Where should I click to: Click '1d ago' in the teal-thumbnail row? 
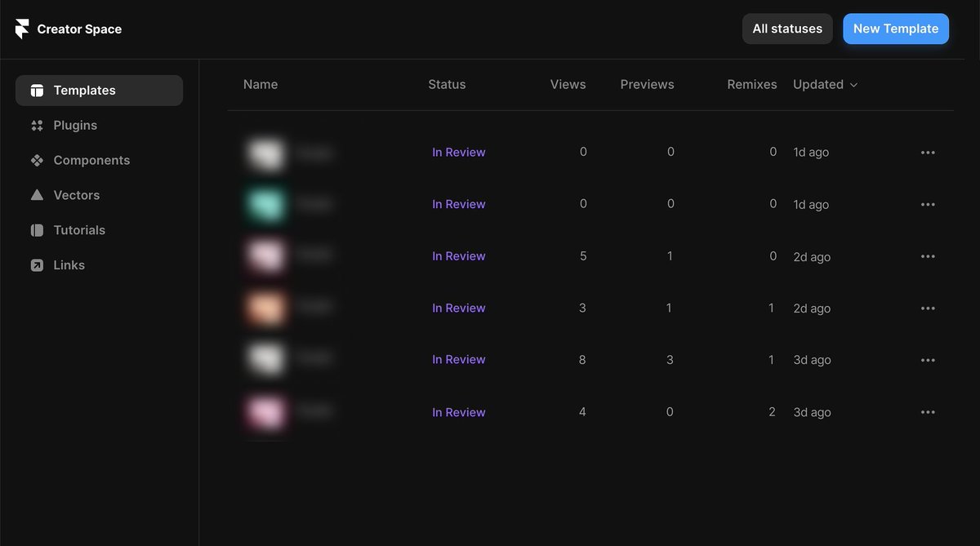click(x=811, y=204)
